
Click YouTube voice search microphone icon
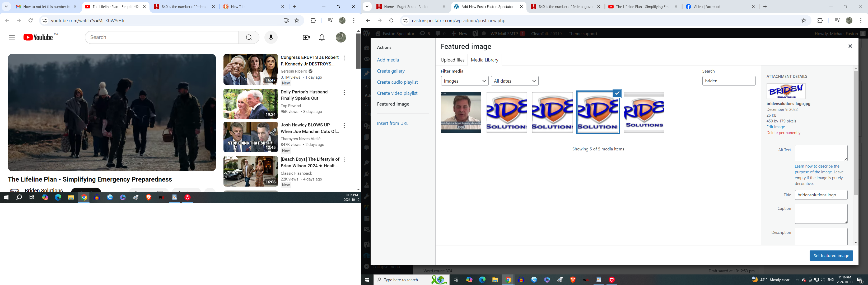click(270, 37)
